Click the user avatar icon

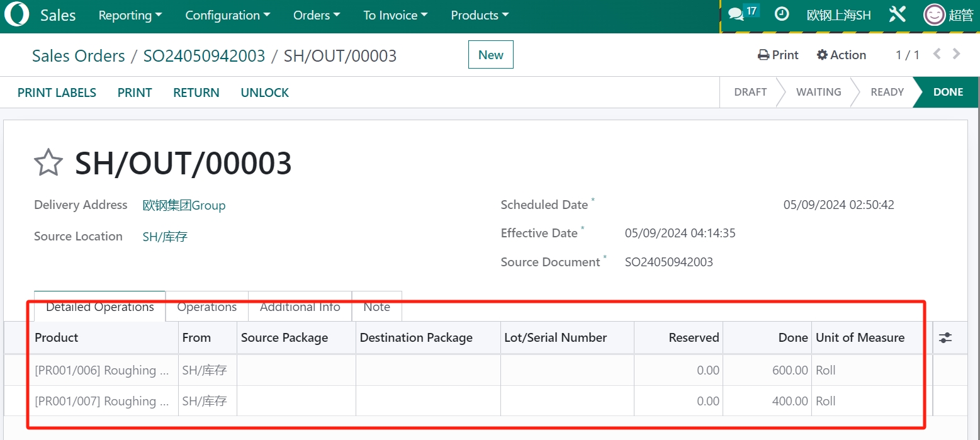coord(934,15)
